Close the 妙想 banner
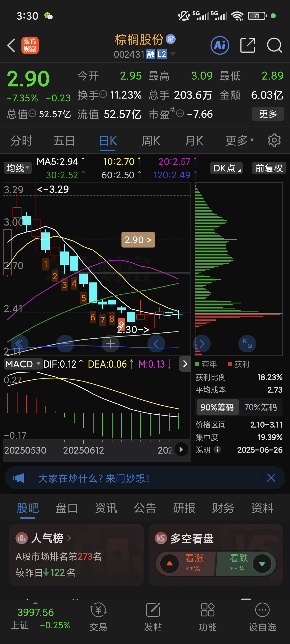The height and width of the screenshot is (644, 290). click(x=271, y=478)
